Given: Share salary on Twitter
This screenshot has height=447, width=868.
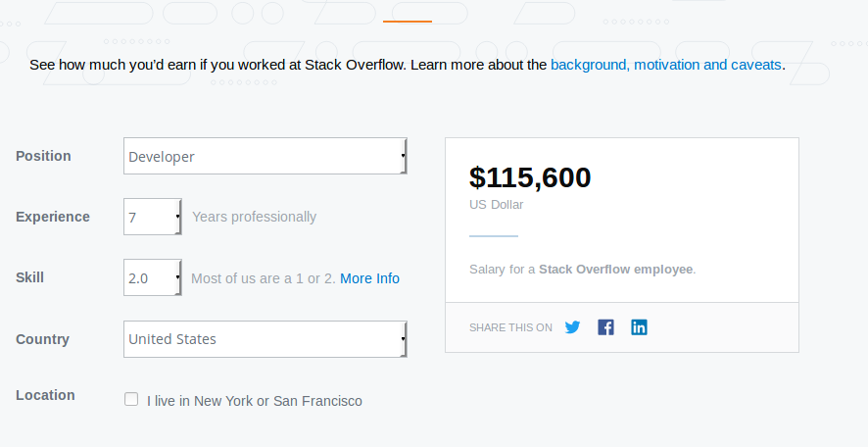Looking at the screenshot, I should point(573,327).
